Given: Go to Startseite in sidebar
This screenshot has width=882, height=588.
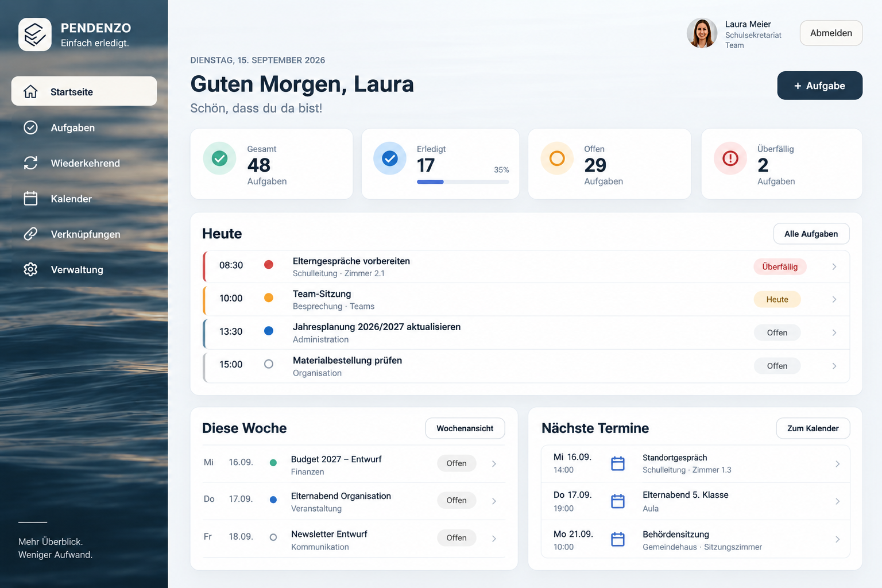Looking at the screenshot, I should click(84, 91).
